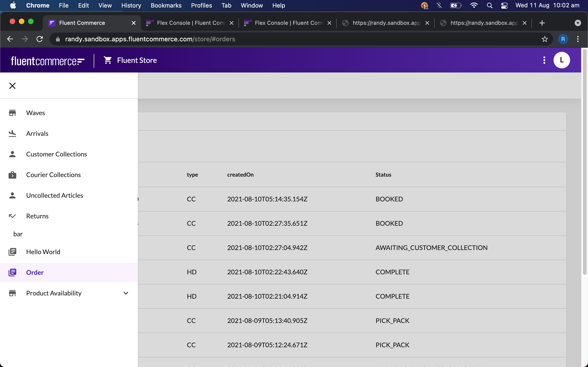The width and height of the screenshot is (588, 367).
Task: Click the L user avatar button
Action: [x=562, y=60]
